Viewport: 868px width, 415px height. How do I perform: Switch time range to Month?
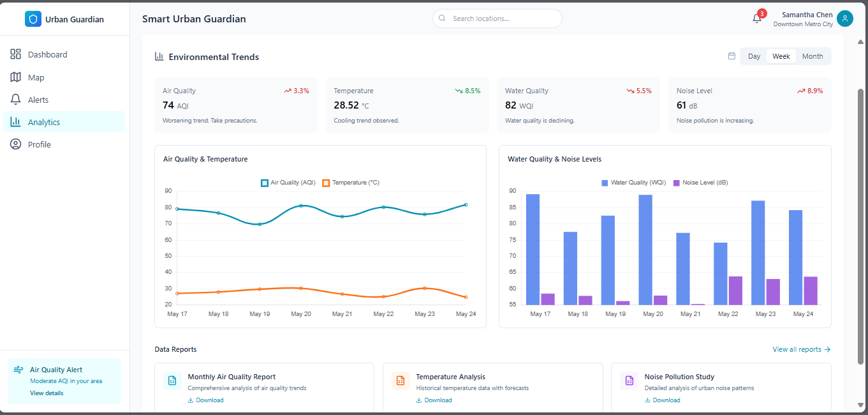(813, 56)
